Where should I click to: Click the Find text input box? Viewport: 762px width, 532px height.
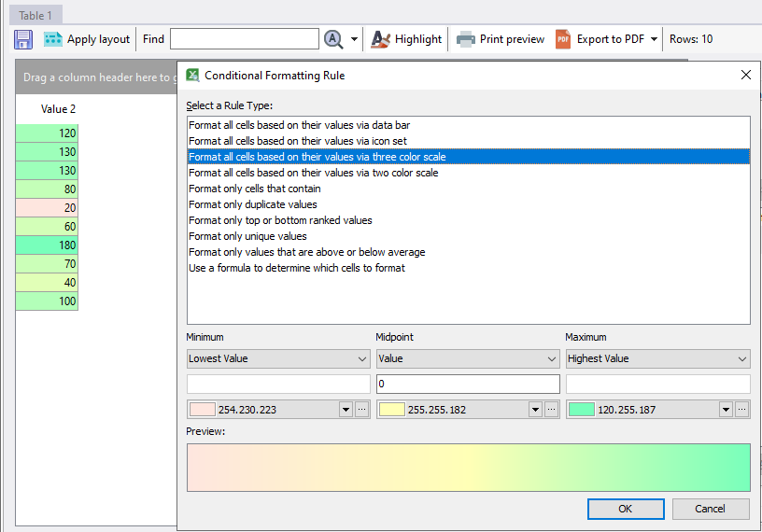(245, 39)
